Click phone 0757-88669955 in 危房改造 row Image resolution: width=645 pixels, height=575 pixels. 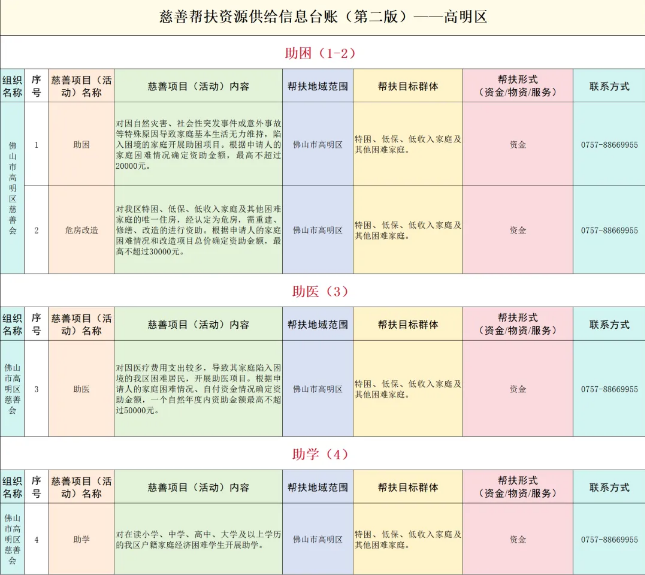click(x=609, y=230)
